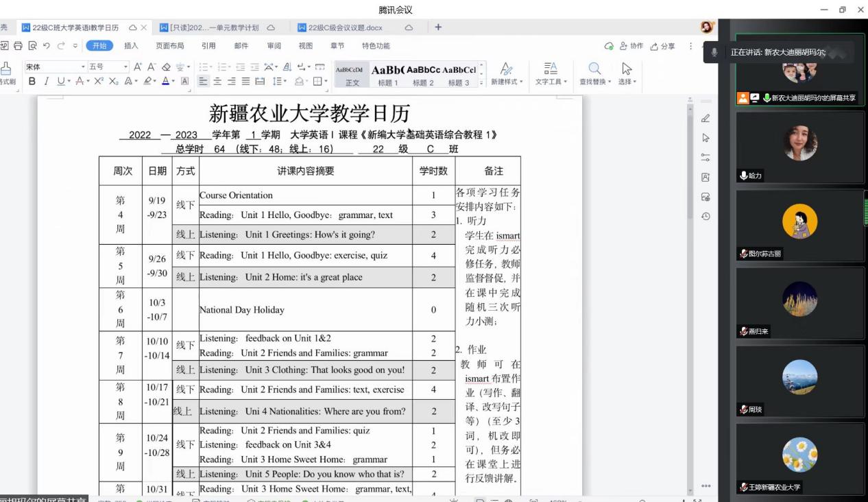Click the settings sliders icon in sidebar
The height and width of the screenshot is (502, 868).
[706, 157]
